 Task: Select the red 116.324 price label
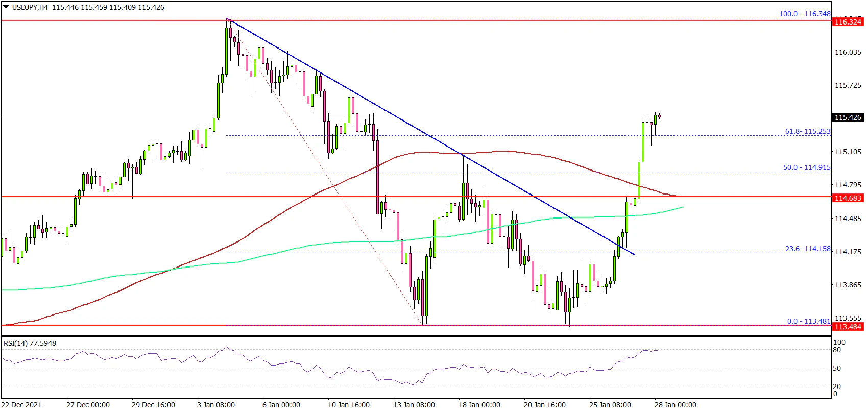coord(848,22)
